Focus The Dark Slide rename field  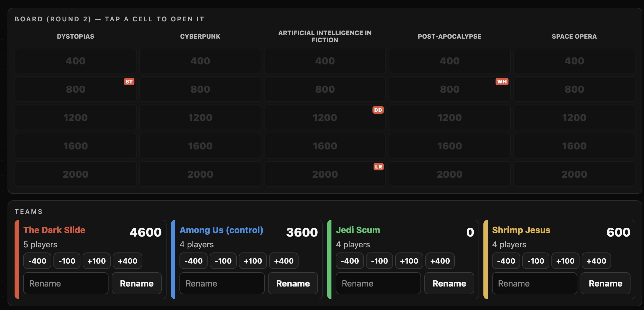(66, 283)
